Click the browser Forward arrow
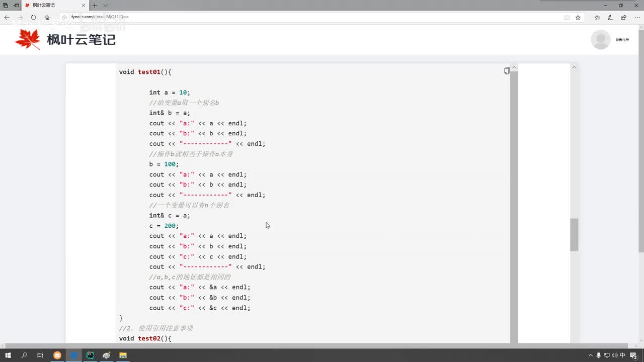This screenshot has height=362, width=644. click(x=20, y=17)
